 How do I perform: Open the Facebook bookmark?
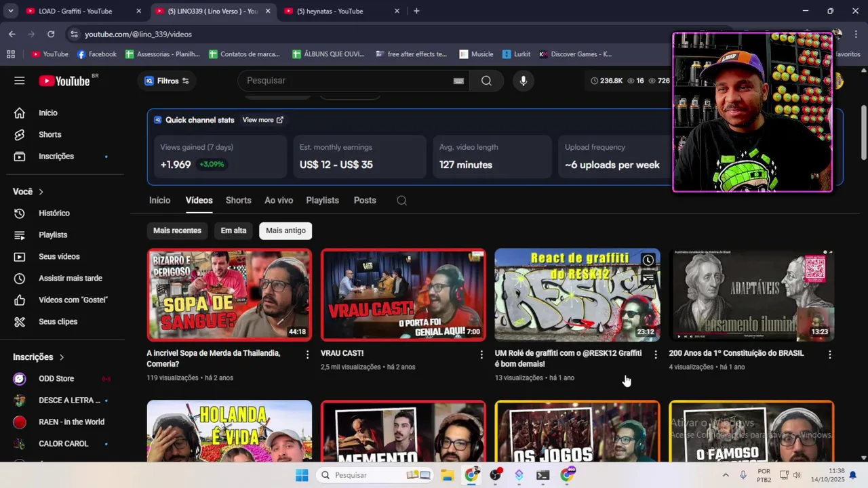[x=96, y=54]
